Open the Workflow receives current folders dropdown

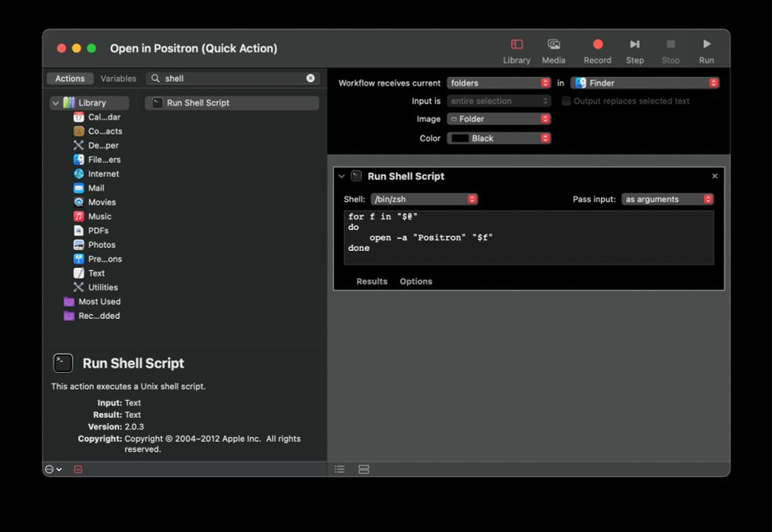[499, 83]
